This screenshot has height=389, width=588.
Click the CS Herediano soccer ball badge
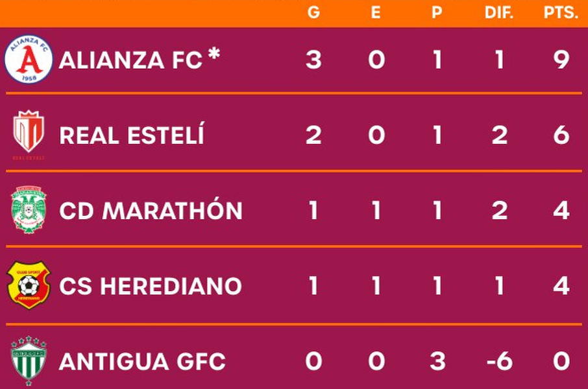(x=29, y=285)
